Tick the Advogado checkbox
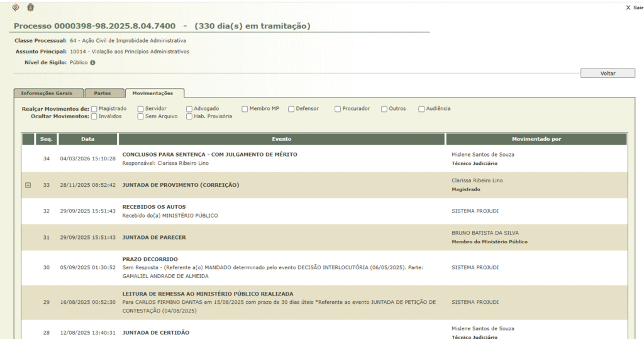644x339 pixels. coord(189,109)
